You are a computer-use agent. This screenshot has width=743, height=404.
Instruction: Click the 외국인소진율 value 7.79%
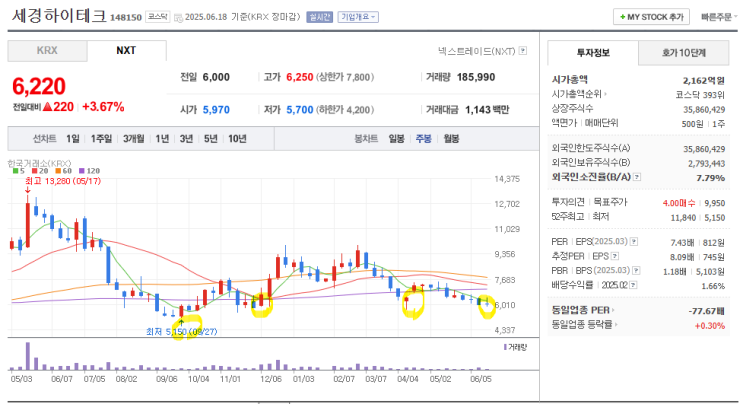pos(710,178)
